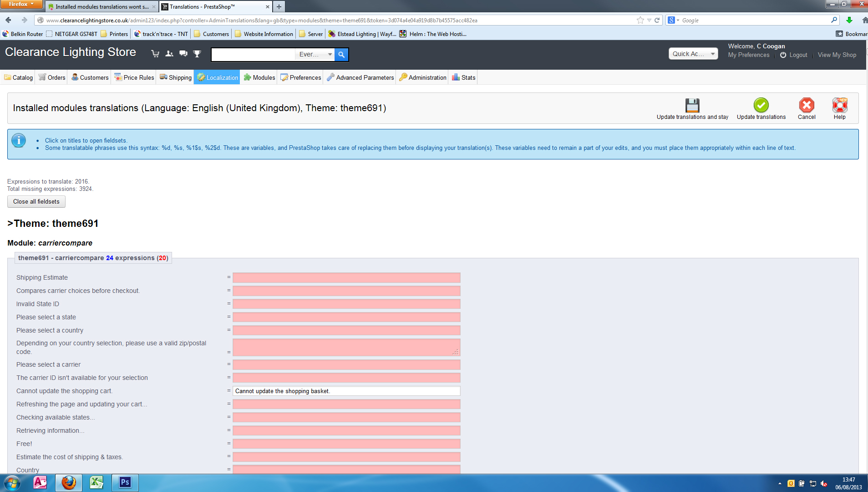
Task: Click the zip/postal code translation textarea
Action: (x=346, y=347)
